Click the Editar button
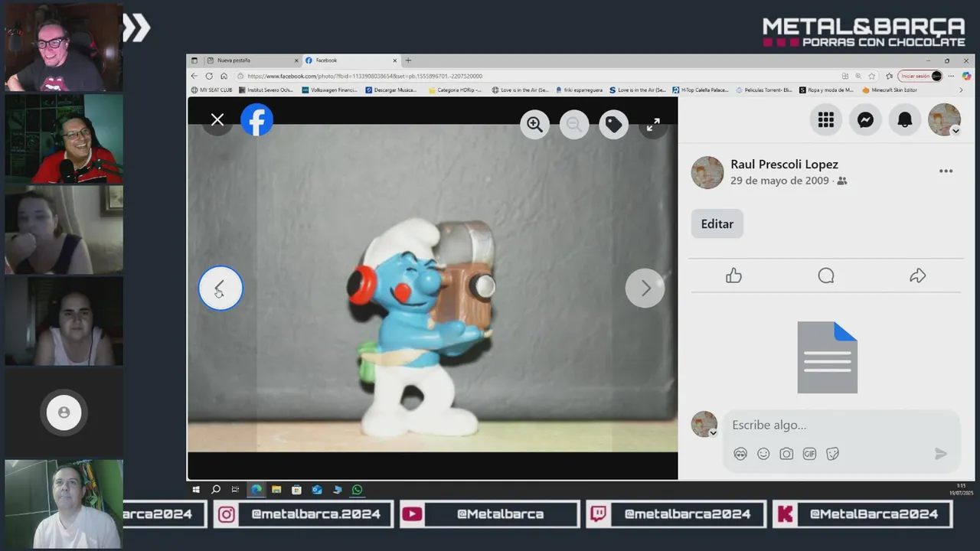 [717, 223]
